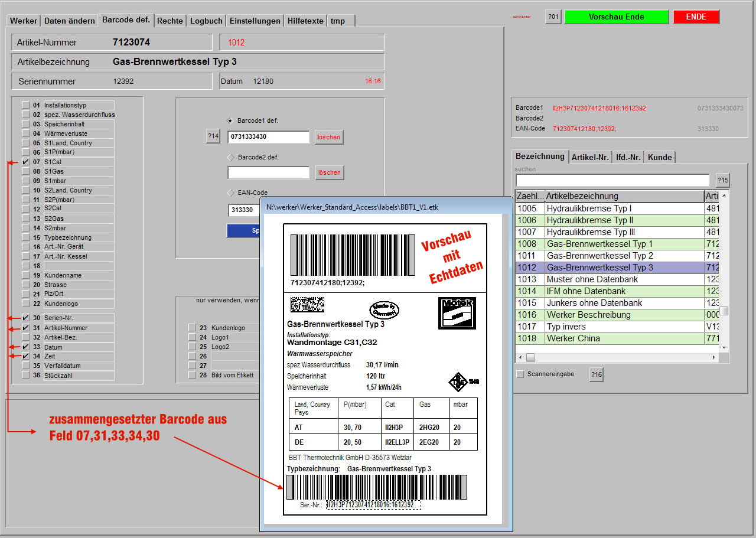Switch to the Werker tab
Viewport: 756px width, 538px height.
[x=24, y=21]
